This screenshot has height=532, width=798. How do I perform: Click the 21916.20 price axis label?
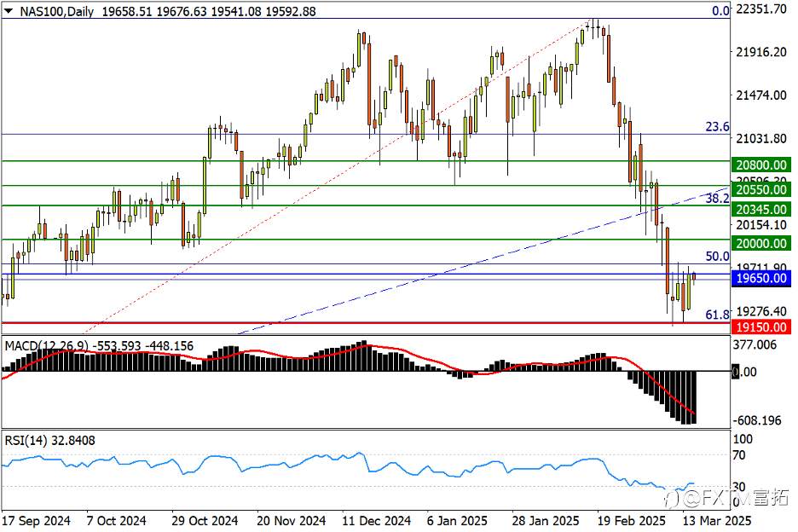761,52
